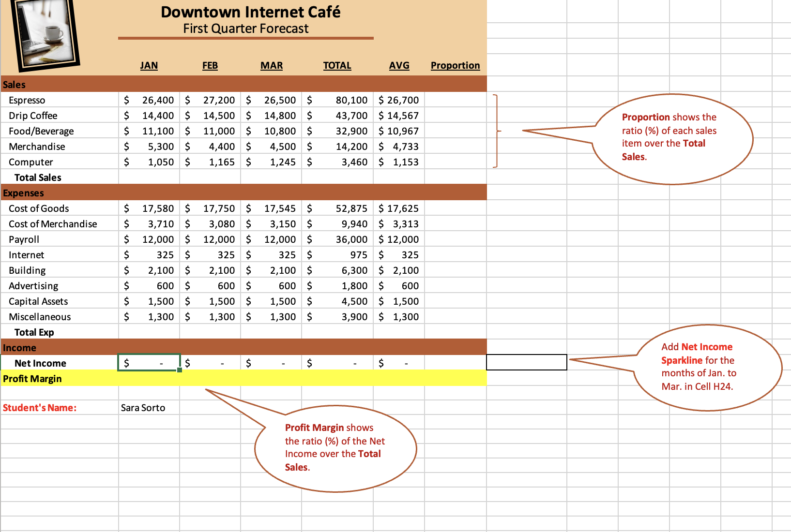Click the Sara Sorto name cell

[143, 407]
